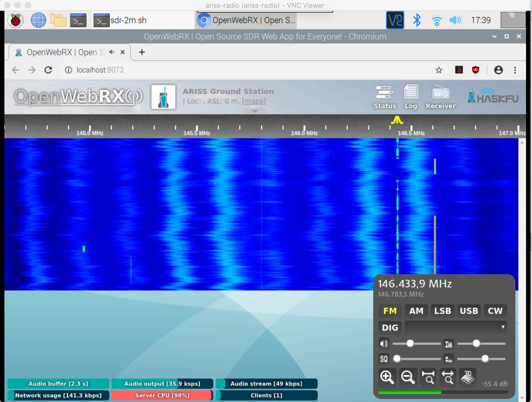Screen dimensions: 532x402
Task: Select USB demodulation mode
Action: click(469, 311)
